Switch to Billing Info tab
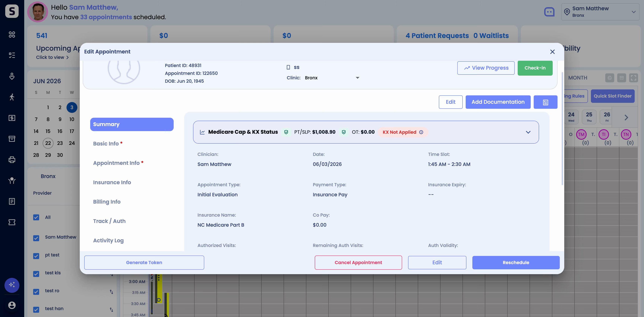Image resolution: width=644 pixels, height=317 pixels. [107, 202]
